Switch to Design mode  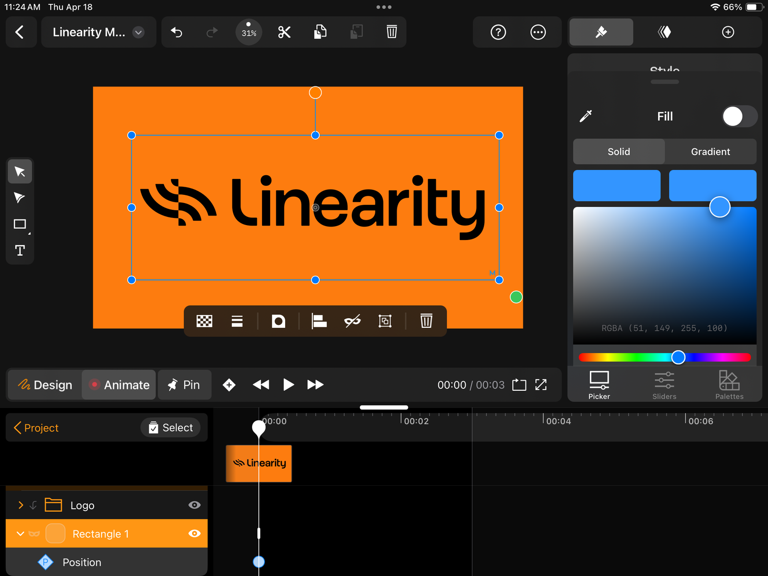click(x=45, y=385)
